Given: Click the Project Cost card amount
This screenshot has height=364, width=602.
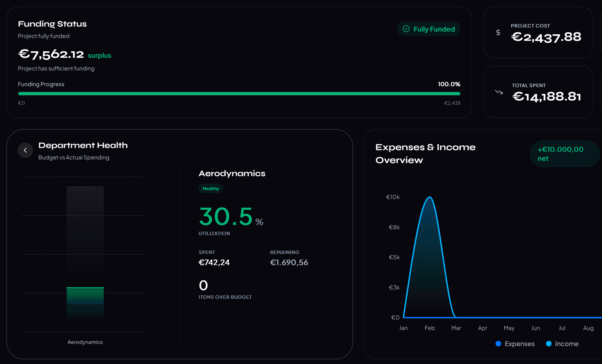Looking at the screenshot, I should [546, 37].
